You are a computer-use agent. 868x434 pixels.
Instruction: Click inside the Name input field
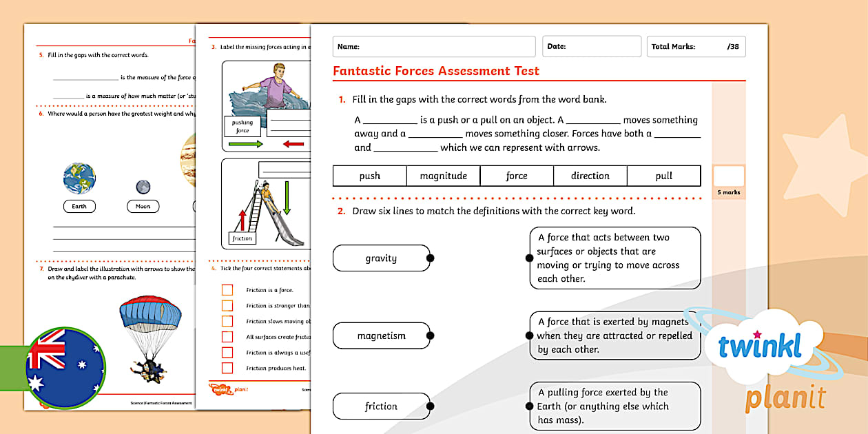[434, 46]
